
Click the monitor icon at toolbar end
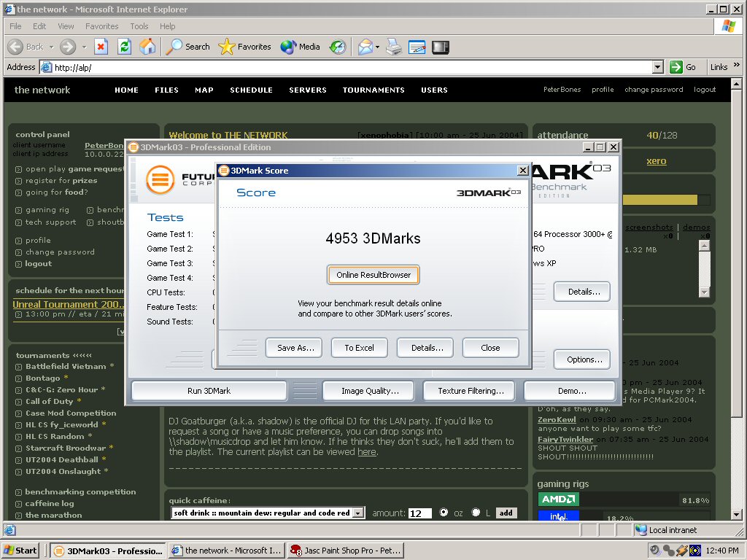pos(440,47)
